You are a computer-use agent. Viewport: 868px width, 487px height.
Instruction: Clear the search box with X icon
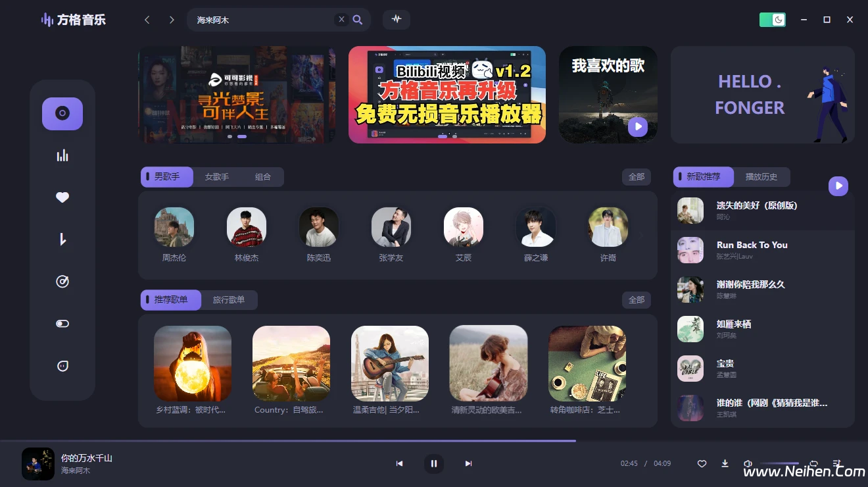click(x=341, y=20)
